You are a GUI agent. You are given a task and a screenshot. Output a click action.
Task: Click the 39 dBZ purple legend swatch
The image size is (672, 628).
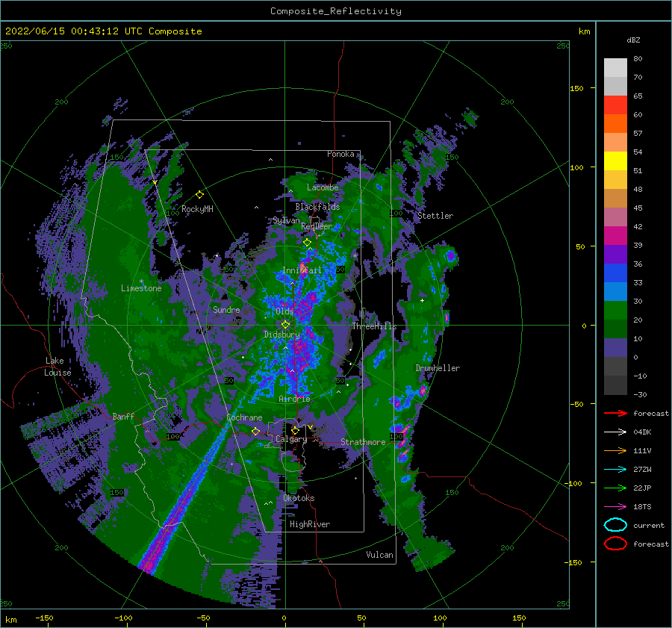tap(615, 254)
